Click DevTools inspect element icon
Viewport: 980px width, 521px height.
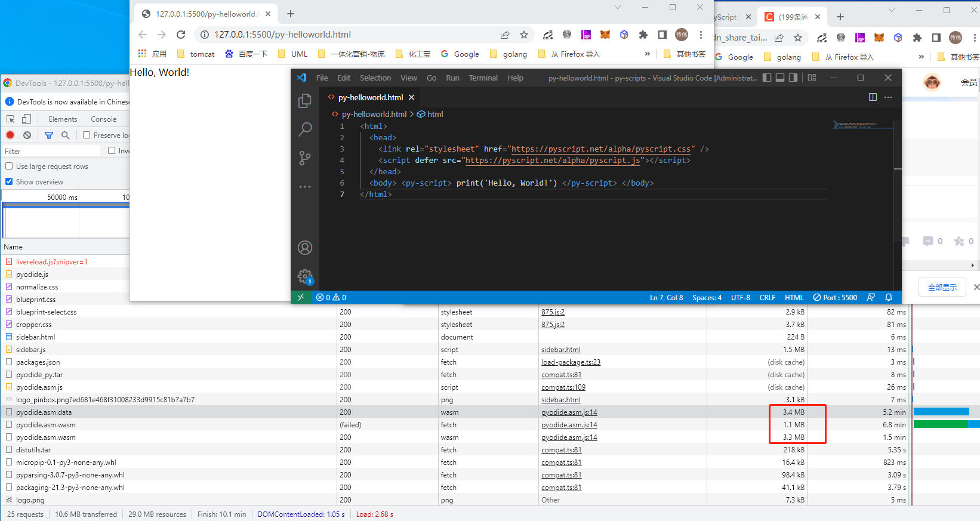pos(11,119)
